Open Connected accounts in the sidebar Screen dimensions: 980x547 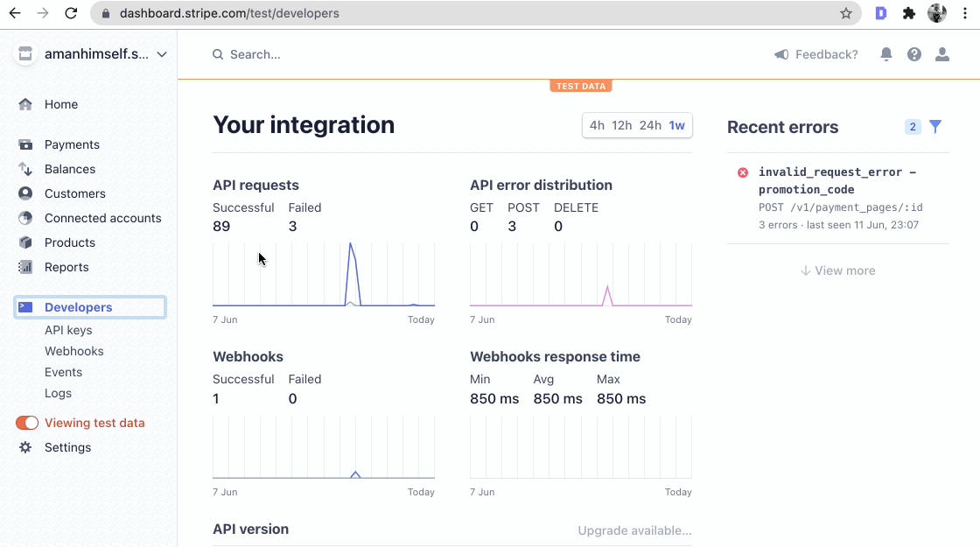103,218
